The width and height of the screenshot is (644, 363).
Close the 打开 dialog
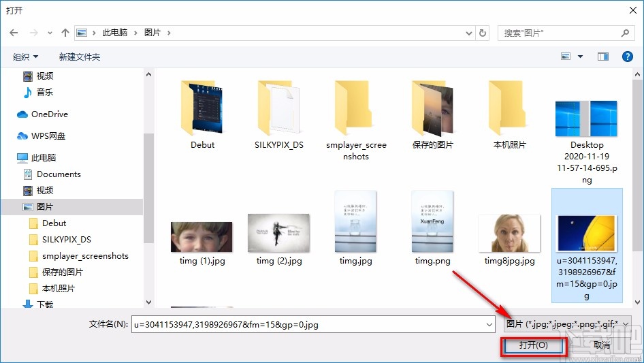pos(633,10)
